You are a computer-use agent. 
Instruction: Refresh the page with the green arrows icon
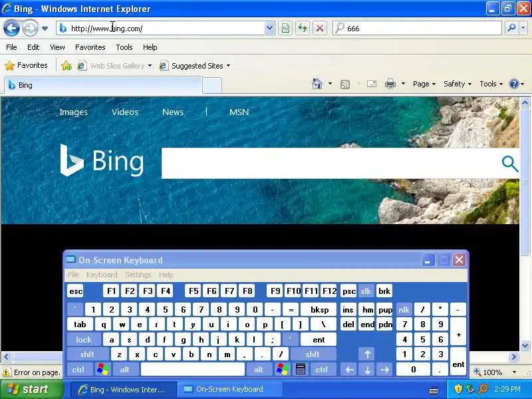point(303,28)
